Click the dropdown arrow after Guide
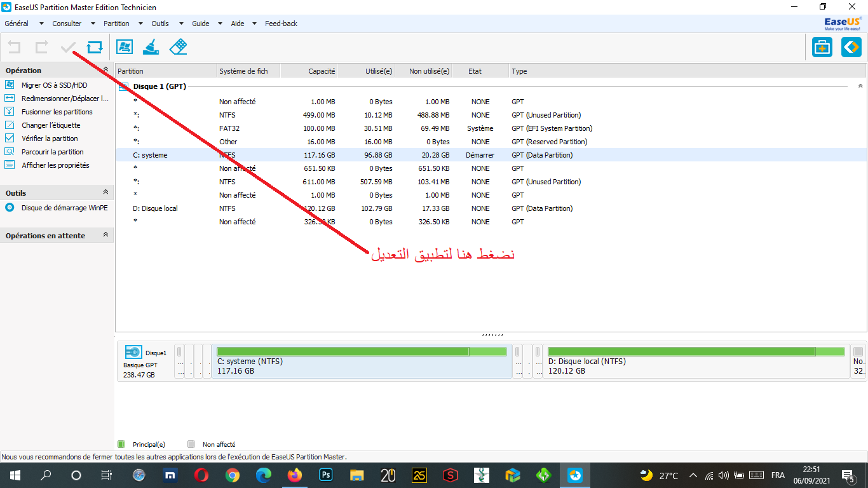 point(220,24)
